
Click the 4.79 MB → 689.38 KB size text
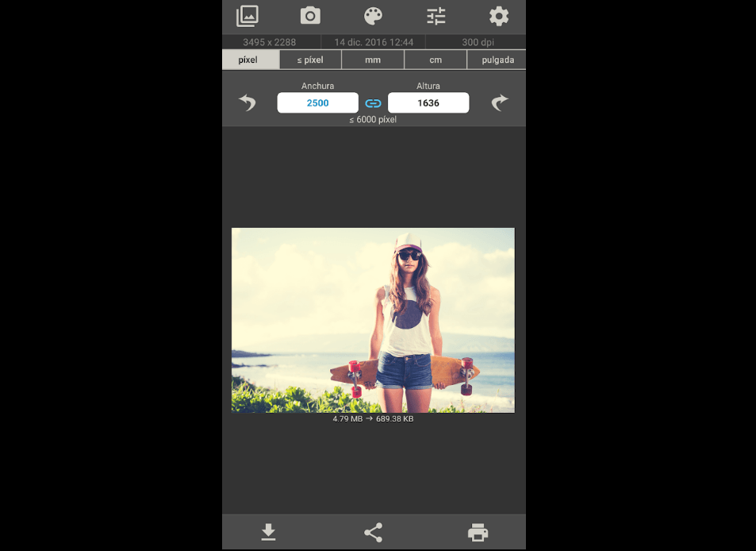tap(373, 418)
